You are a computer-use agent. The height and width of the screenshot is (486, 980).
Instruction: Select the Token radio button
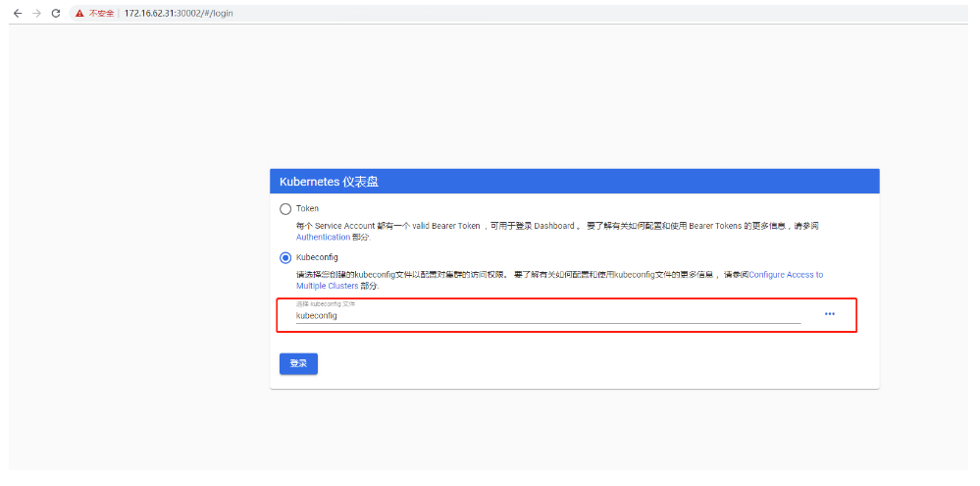pyautogui.click(x=285, y=209)
